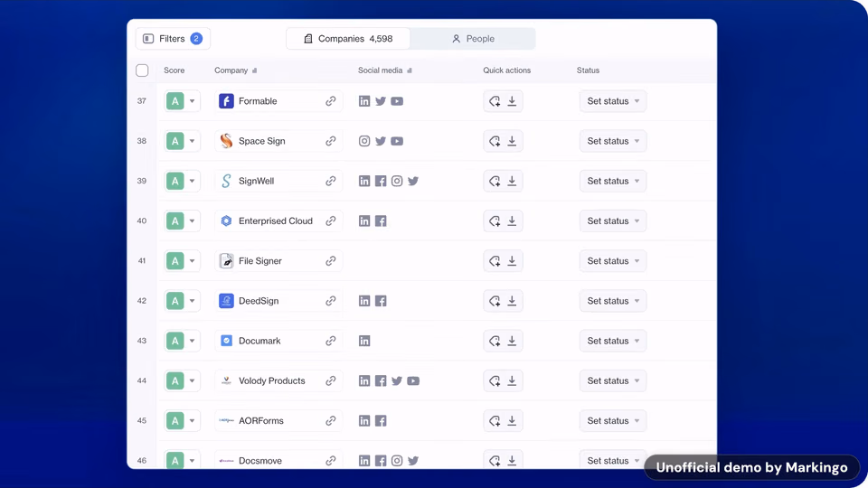868x488 pixels.
Task: Click the download icon in Formable row
Action: [x=512, y=101]
